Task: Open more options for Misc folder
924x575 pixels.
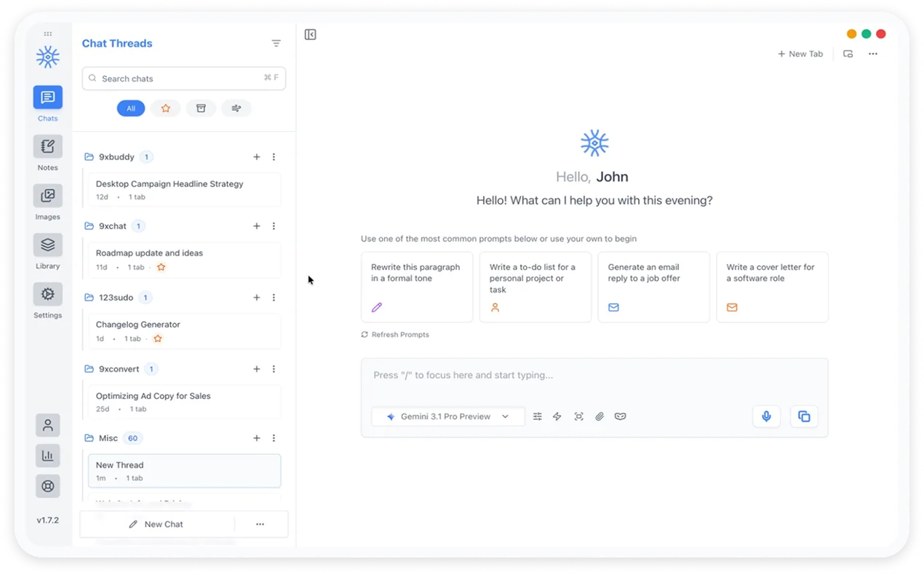Action: [x=274, y=438]
